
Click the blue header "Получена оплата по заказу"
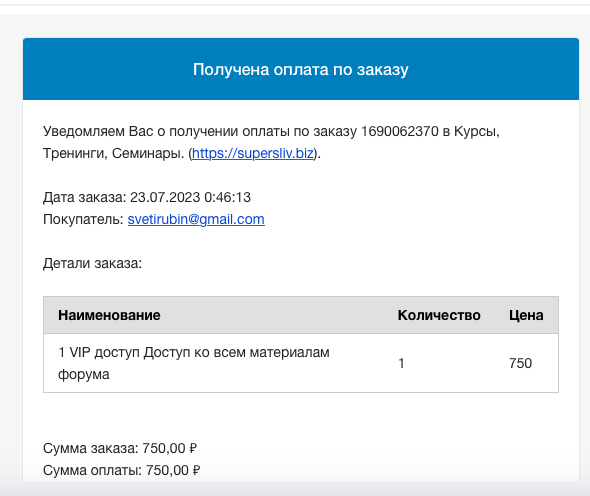coord(301,69)
